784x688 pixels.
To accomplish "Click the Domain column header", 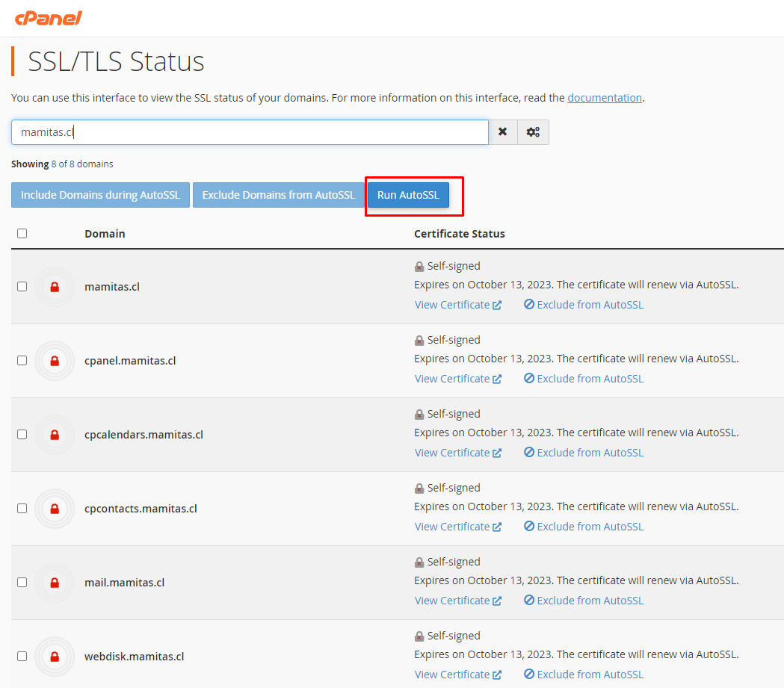I will click(x=105, y=234).
